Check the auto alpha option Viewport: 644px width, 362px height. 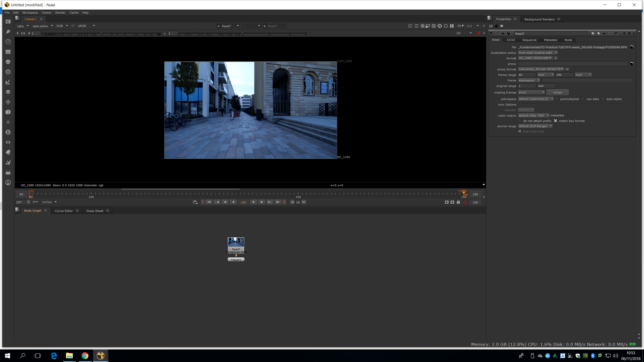603,99
